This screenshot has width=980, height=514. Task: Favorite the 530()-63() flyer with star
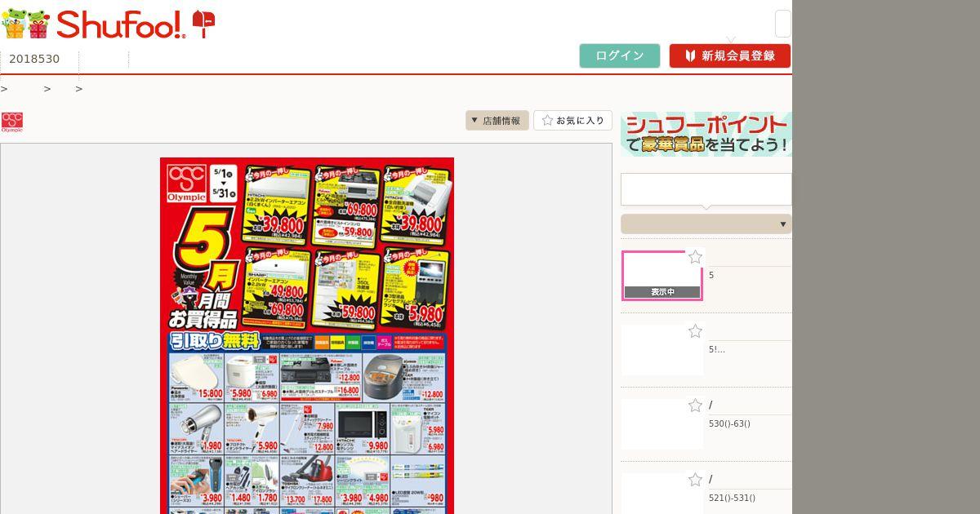[x=695, y=405]
